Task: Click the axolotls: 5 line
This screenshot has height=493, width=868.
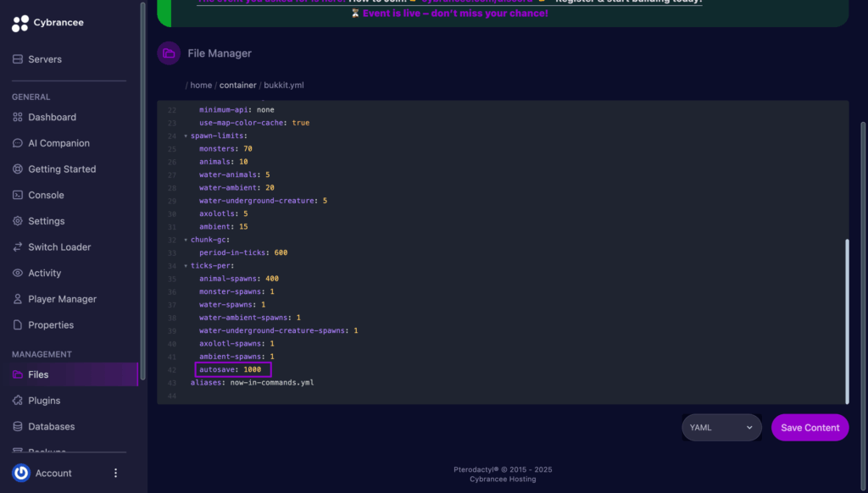Action: click(223, 213)
